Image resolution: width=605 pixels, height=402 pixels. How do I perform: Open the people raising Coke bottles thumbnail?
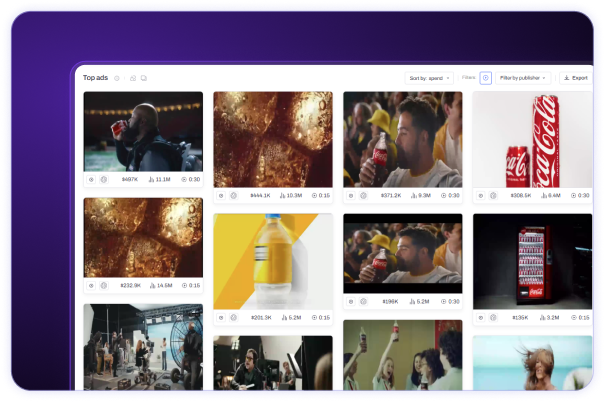[x=403, y=355]
